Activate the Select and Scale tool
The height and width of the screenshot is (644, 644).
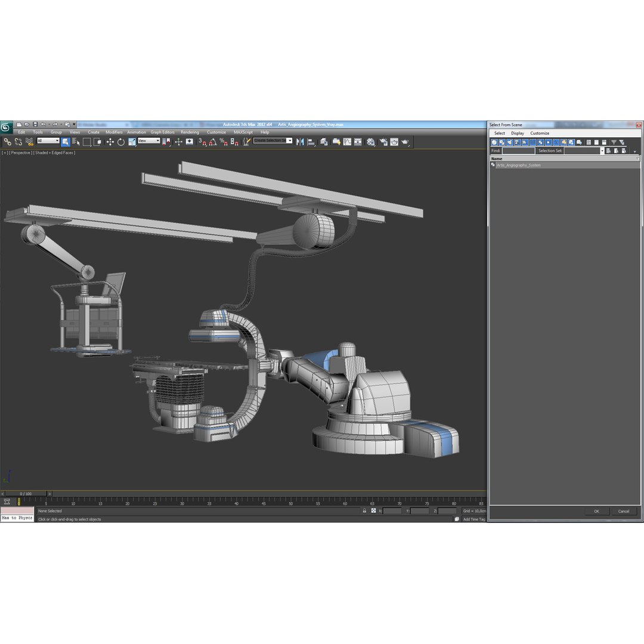pyautogui.click(x=132, y=142)
